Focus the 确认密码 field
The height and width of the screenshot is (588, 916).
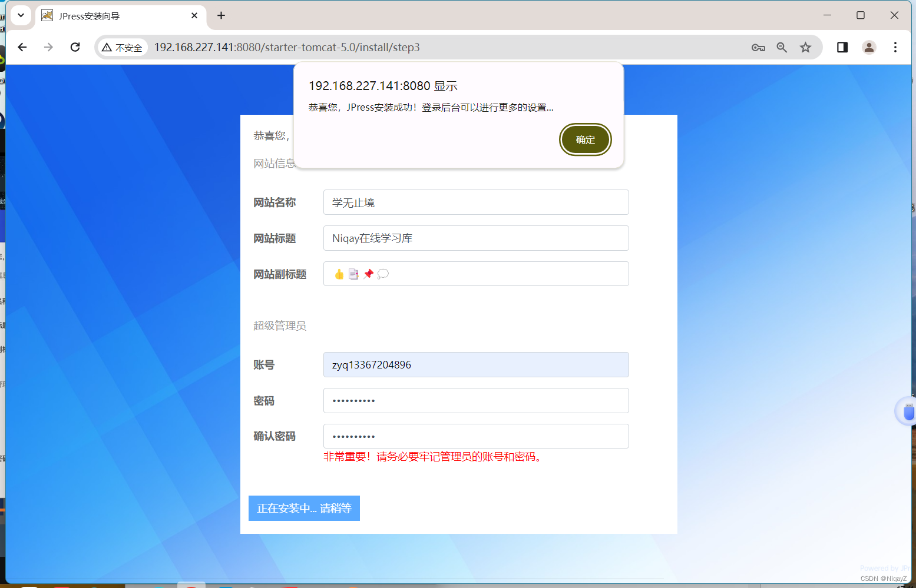coord(476,436)
